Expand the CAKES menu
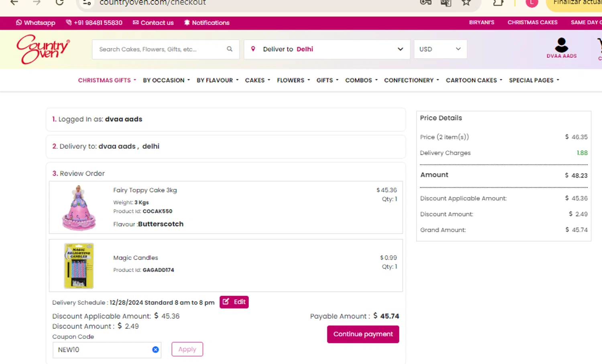Viewport: 602px width, 364px height. [x=258, y=80]
